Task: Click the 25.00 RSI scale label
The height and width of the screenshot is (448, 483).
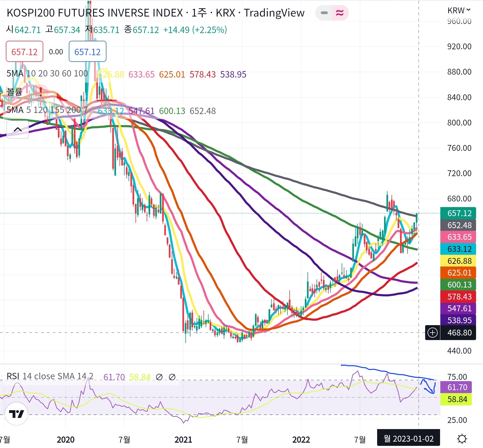Action: 457,420
